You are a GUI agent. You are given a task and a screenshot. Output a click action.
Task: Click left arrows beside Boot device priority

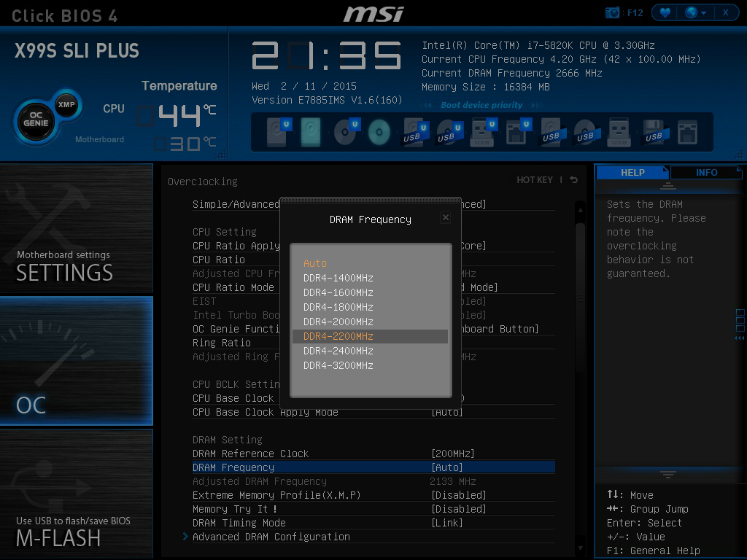[427, 105]
